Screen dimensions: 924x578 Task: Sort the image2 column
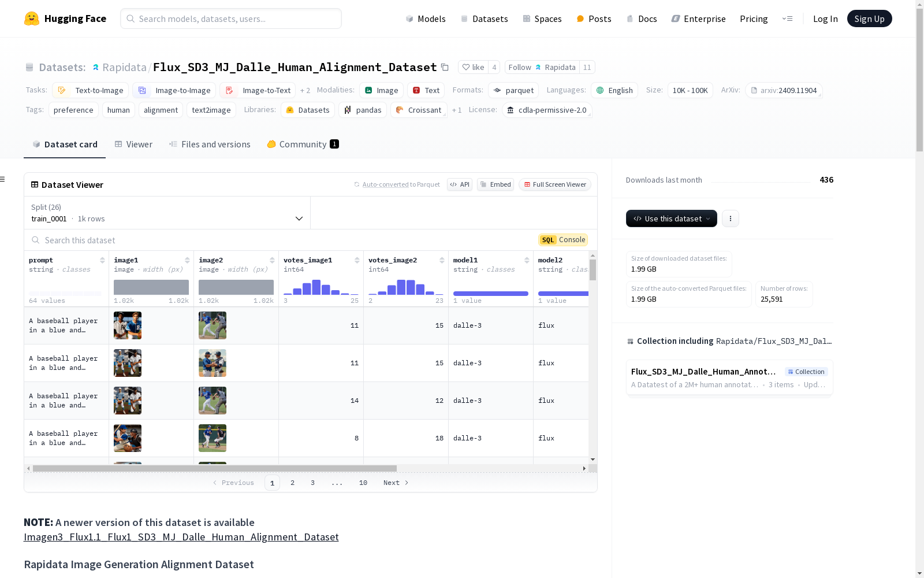pyautogui.click(x=272, y=260)
